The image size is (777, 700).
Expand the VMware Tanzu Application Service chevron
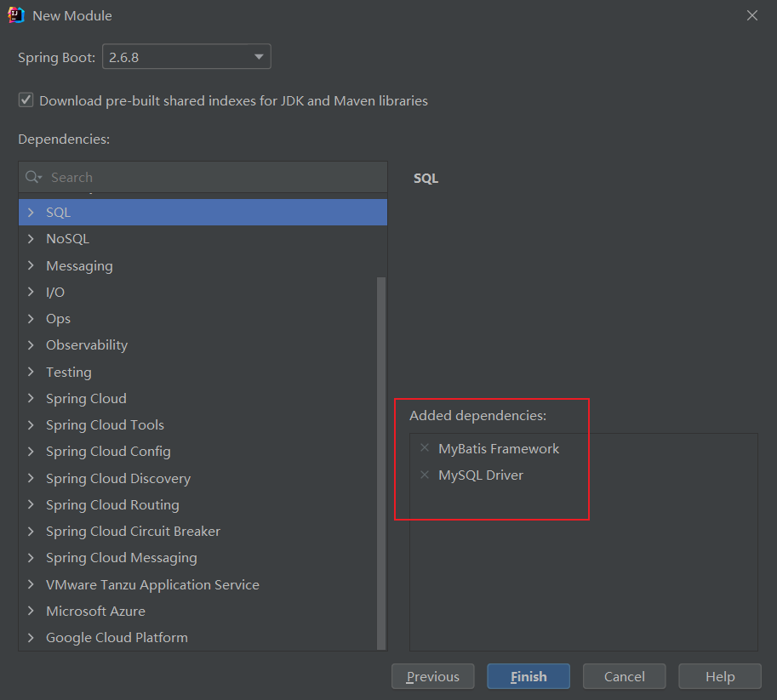click(x=31, y=584)
